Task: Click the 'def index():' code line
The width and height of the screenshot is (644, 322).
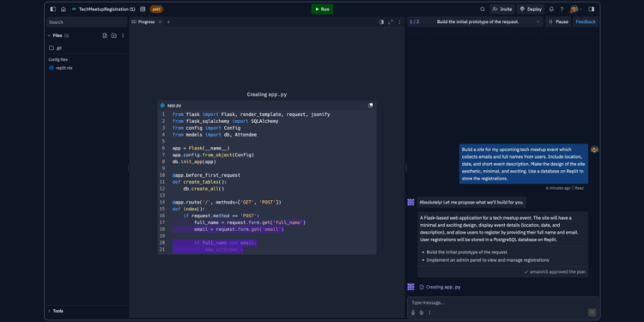Action: (189, 209)
